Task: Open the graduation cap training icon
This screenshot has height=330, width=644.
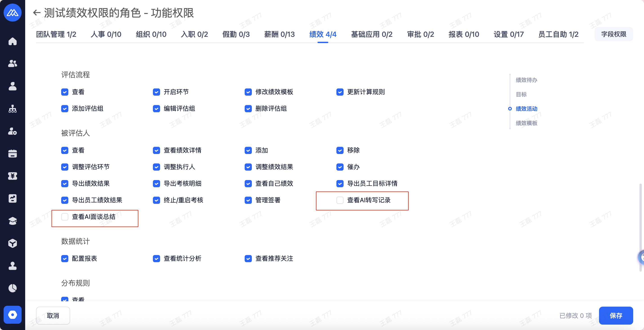Action: (x=13, y=221)
